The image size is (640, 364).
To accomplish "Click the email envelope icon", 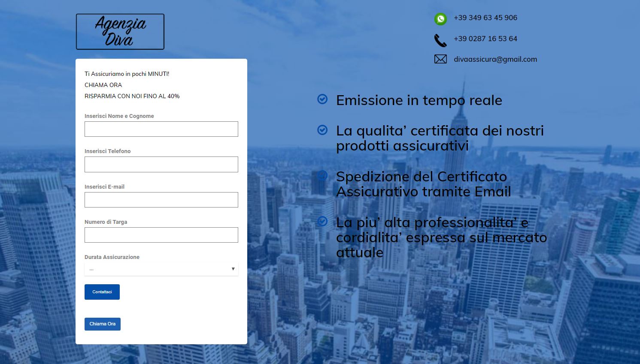I will point(440,59).
